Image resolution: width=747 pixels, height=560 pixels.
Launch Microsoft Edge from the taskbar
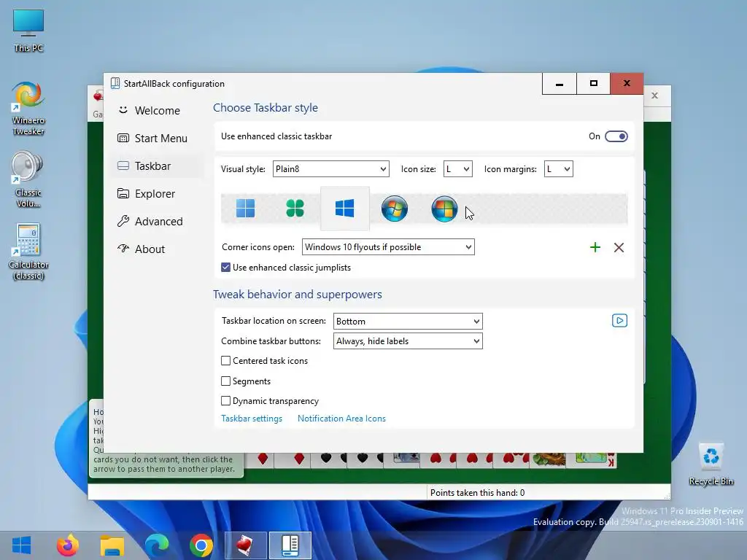(x=156, y=545)
